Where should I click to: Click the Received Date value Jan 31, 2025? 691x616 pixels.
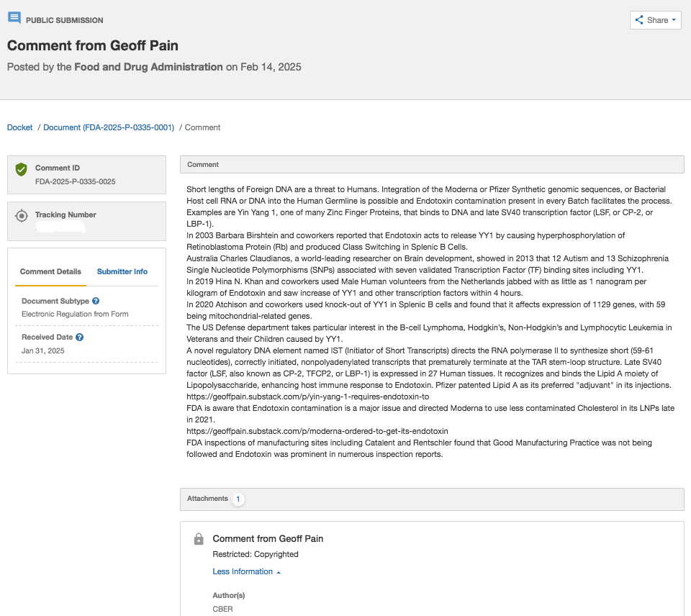(x=42, y=350)
